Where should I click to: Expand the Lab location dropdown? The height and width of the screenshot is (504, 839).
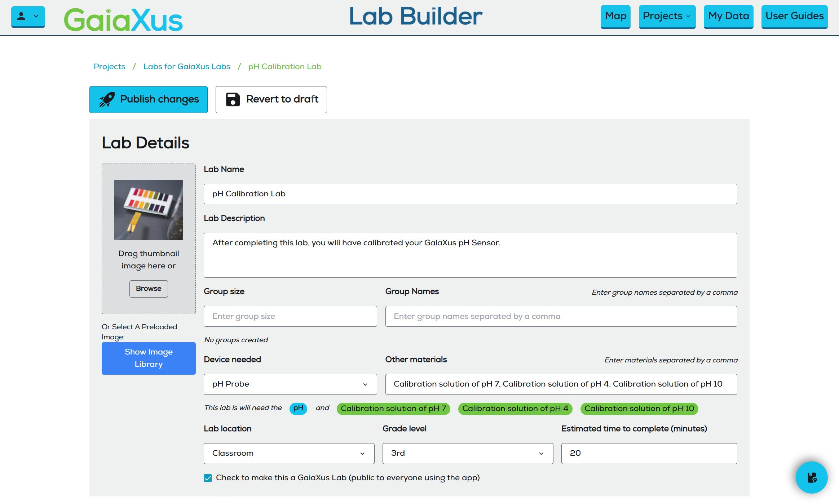coord(289,454)
